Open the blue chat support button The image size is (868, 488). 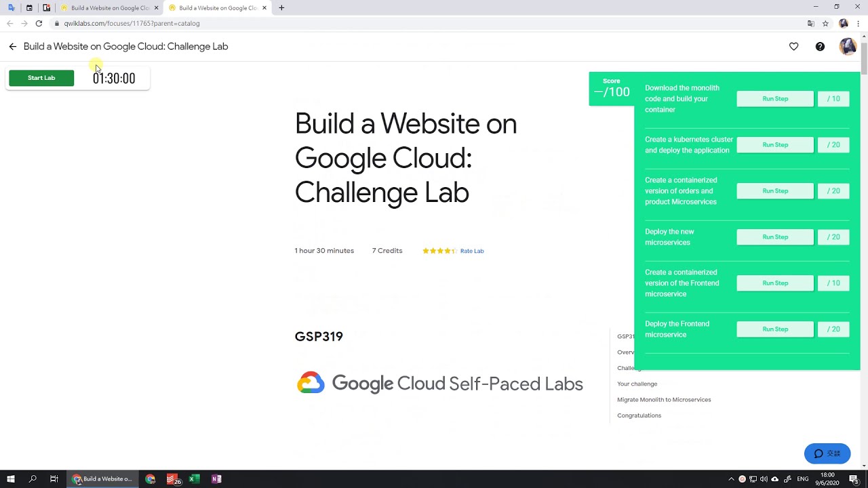point(827,453)
